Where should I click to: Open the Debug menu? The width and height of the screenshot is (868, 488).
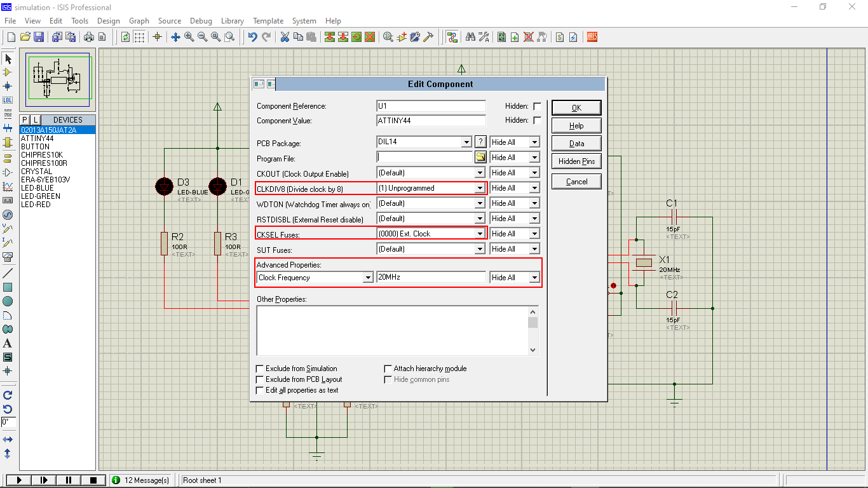coord(201,21)
